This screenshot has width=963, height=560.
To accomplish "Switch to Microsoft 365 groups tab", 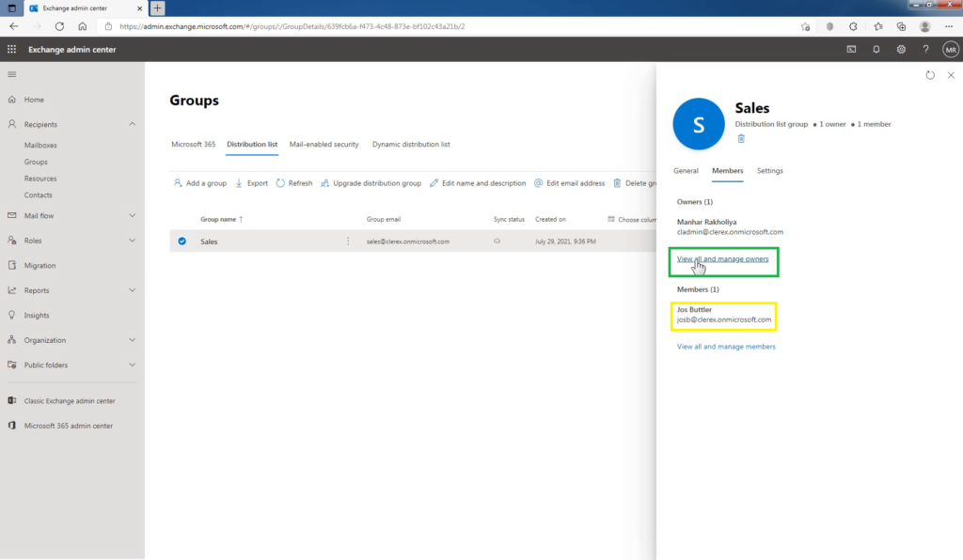I will point(194,144).
